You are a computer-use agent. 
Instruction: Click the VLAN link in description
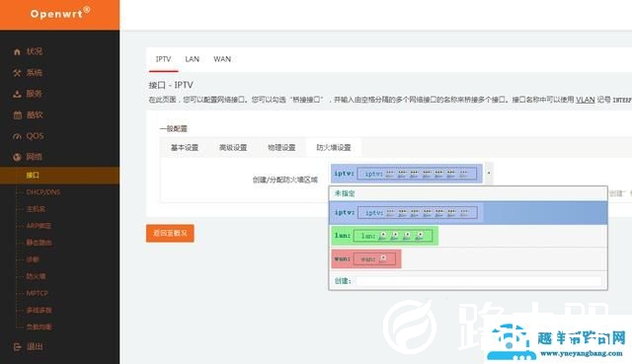pyautogui.click(x=585, y=100)
